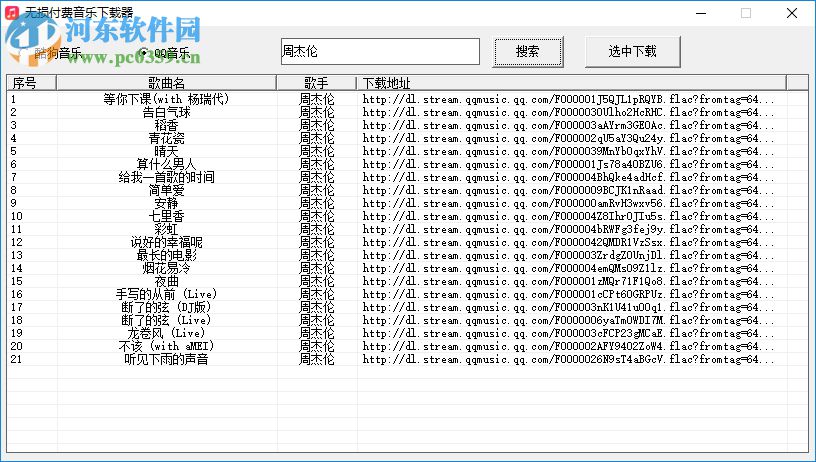816x462 pixels.
Task: Select song 龙卷风 (Live)
Action: [166, 333]
